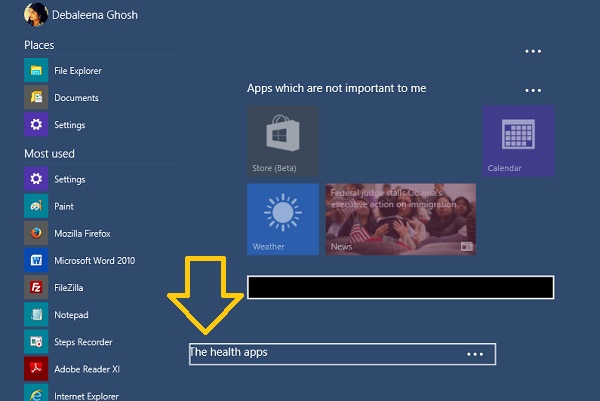The height and width of the screenshot is (401, 600).
Task: Launch the Steps Recorder icon
Action: click(x=36, y=342)
